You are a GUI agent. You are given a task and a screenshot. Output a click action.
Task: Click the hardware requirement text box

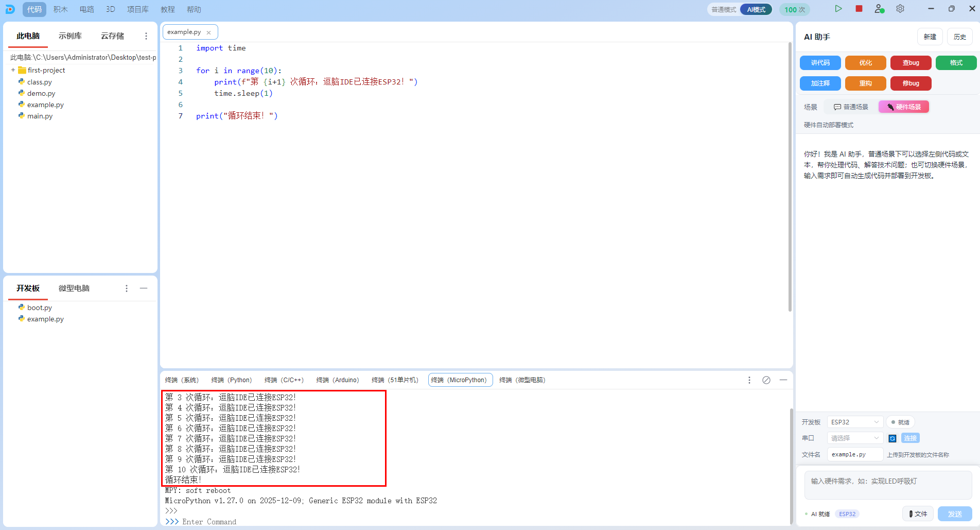click(x=888, y=485)
